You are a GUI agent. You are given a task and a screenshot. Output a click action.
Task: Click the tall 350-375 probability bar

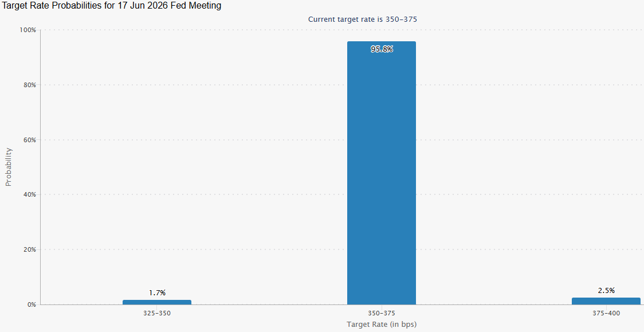click(381, 172)
